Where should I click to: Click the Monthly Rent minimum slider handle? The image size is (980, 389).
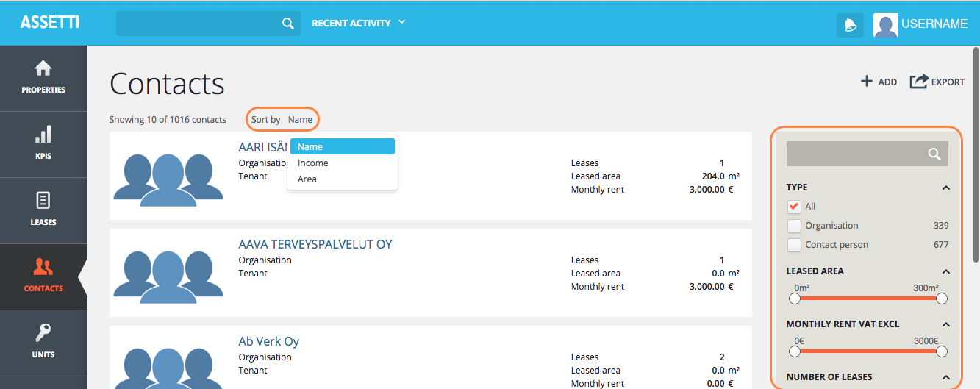(794, 351)
